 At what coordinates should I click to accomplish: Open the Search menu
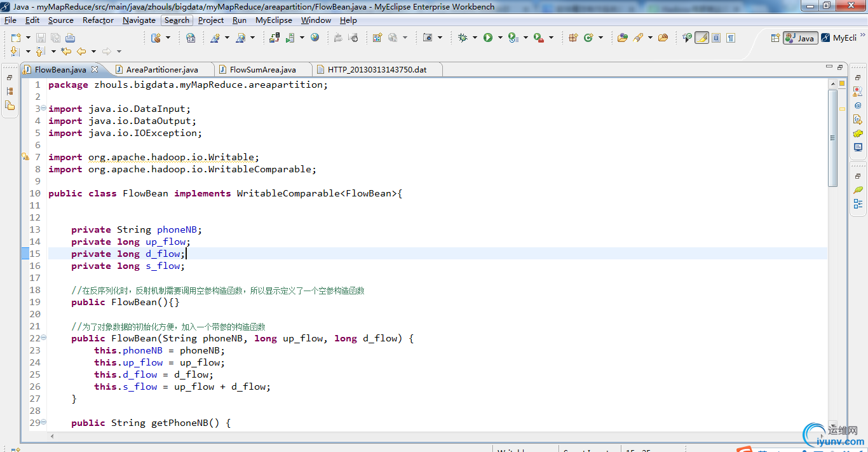pyautogui.click(x=177, y=20)
